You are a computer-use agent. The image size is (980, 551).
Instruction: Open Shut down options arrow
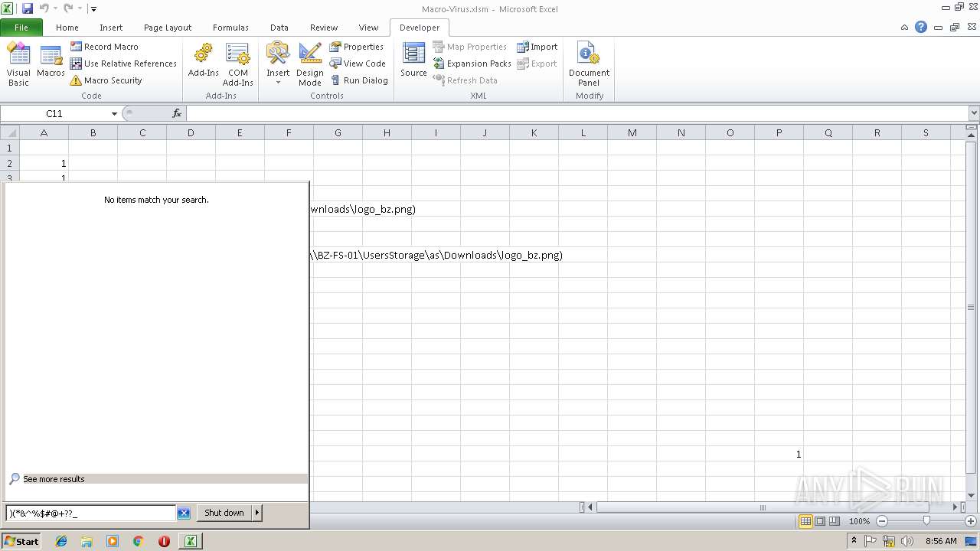pyautogui.click(x=256, y=513)
